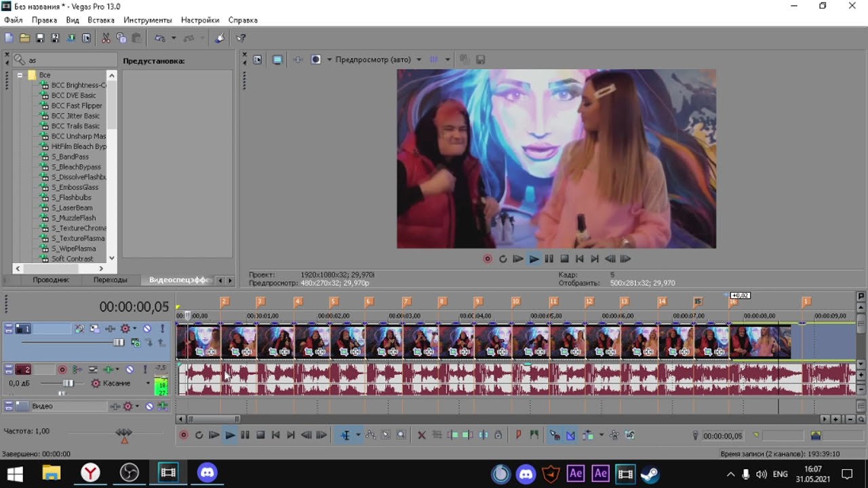Open the Вставка menu
The width and height of the screenshot is (868, 488).
[101, 20]
